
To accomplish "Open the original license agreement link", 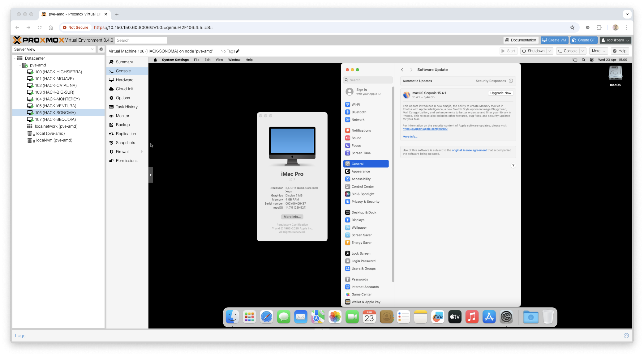I will (469, 150).
